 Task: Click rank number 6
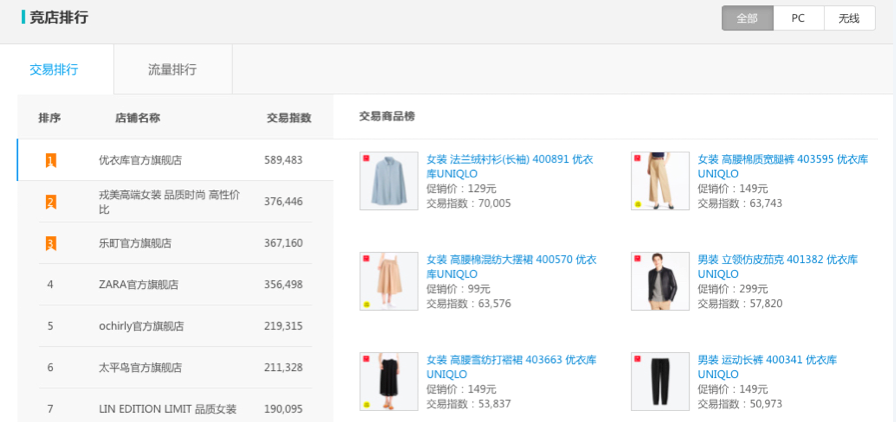(50, 368)
